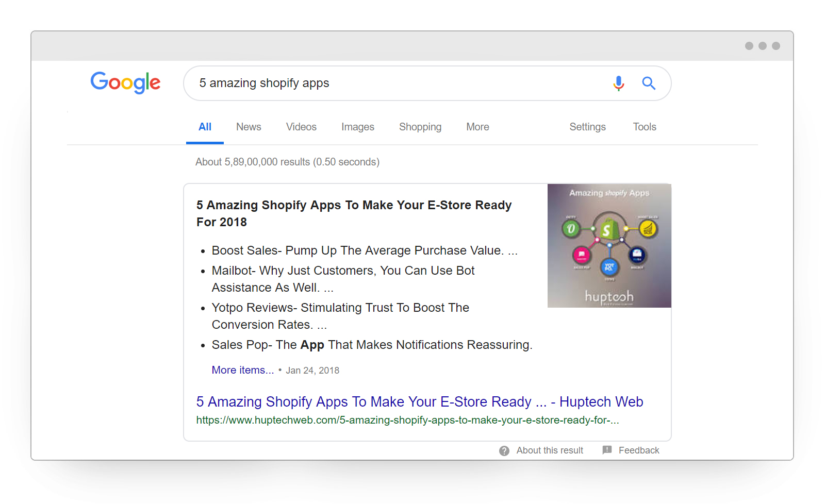Click the microphone voice search icon

pyautogui.click(x=618, y=83)
